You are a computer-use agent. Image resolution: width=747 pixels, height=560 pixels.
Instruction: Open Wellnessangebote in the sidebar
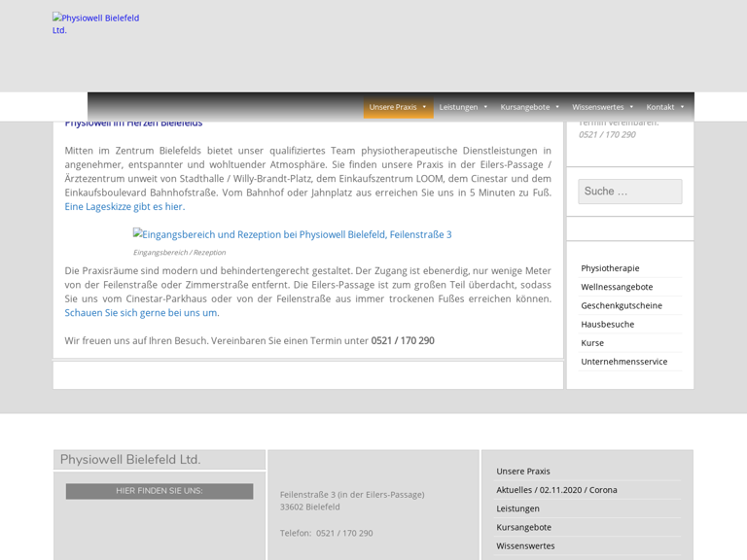(x=617, y=287)
